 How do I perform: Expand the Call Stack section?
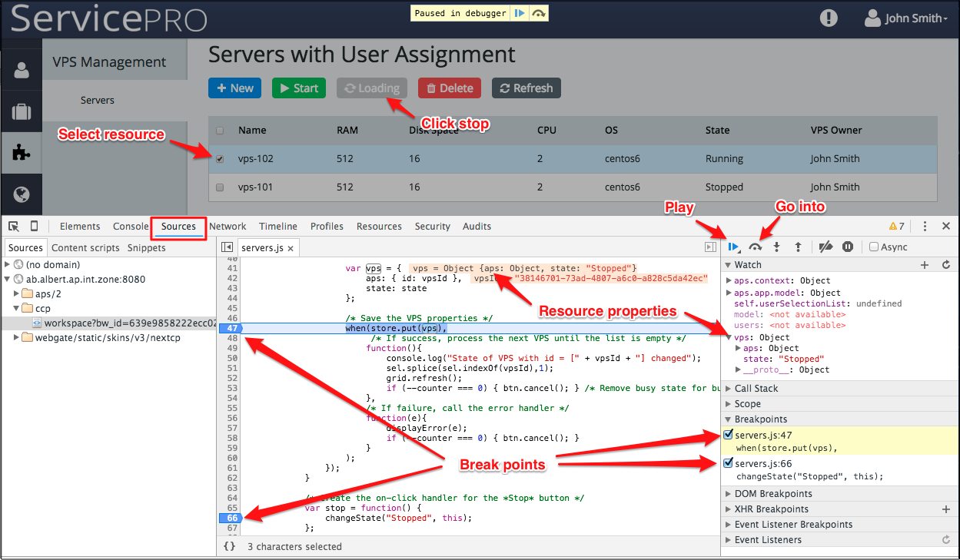click(x=756, y=389)
